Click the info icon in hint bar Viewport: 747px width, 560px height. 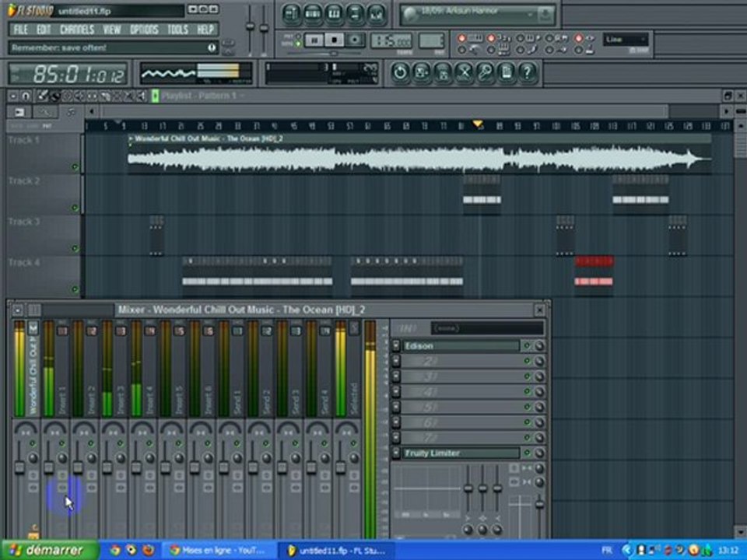pyautogui.click(x=212, y=47)
